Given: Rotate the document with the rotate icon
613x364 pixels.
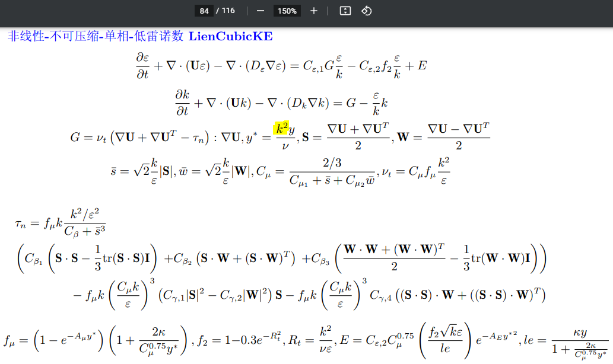Looking at the screenshot, I should click(366, 11).
